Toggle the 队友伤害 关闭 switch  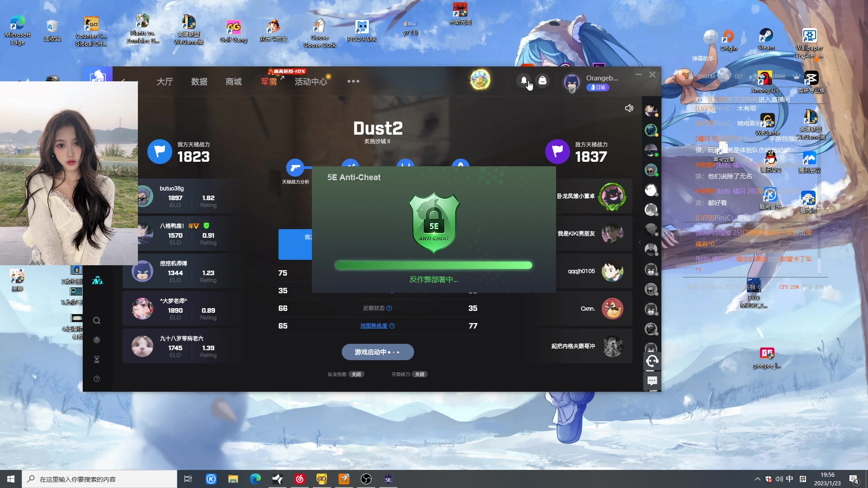[356, 374]
